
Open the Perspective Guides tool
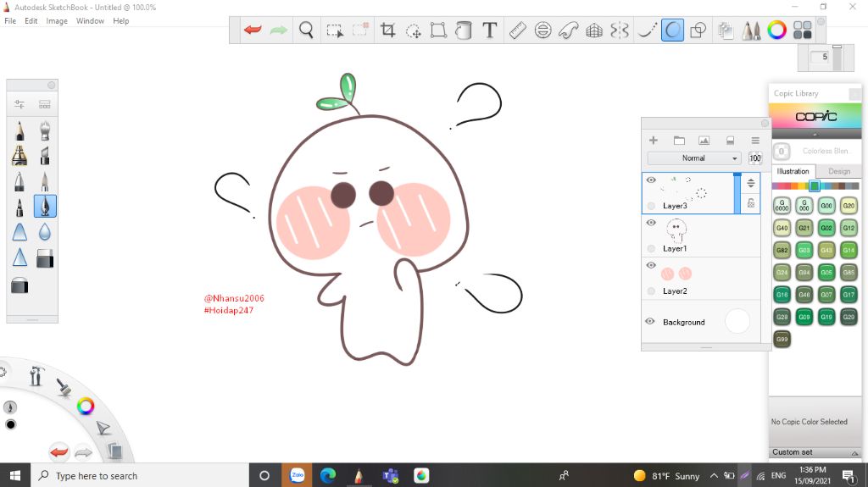(x=594, y=30)
